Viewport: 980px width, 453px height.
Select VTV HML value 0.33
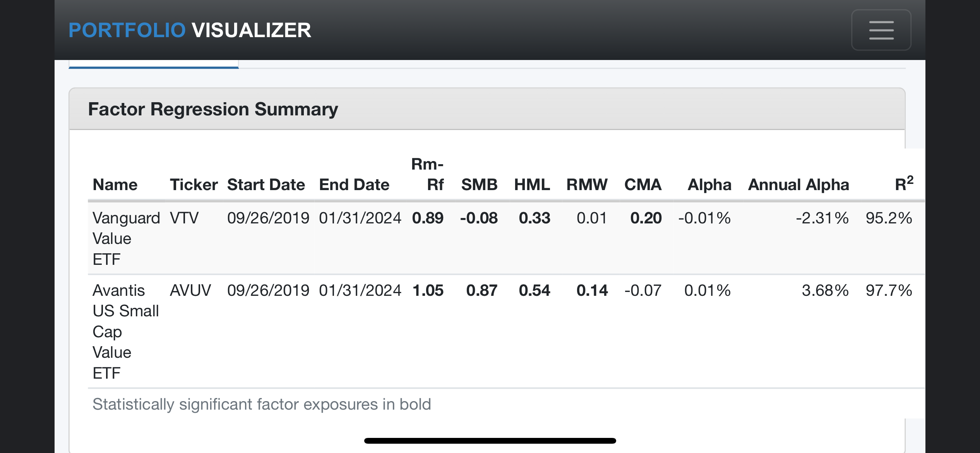535,218
